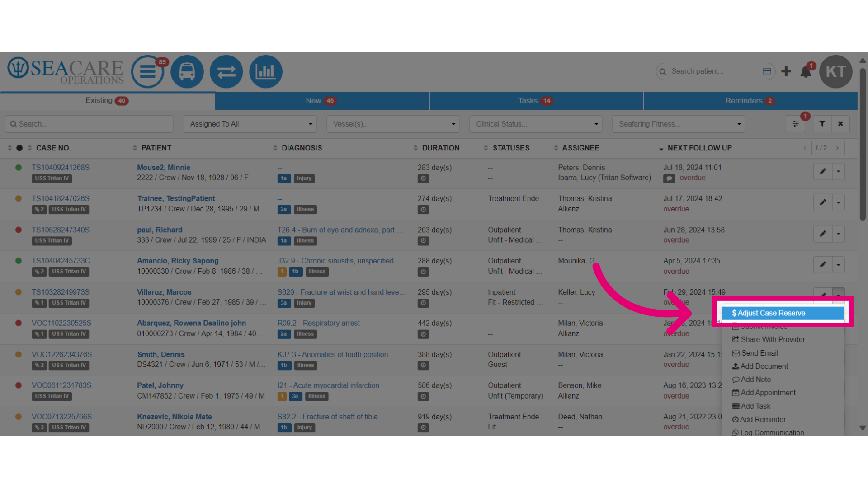The height and width of the screenshot is (488, 868).
Task: Switch to the Tasks tab
Action: [x=536, y=101]
